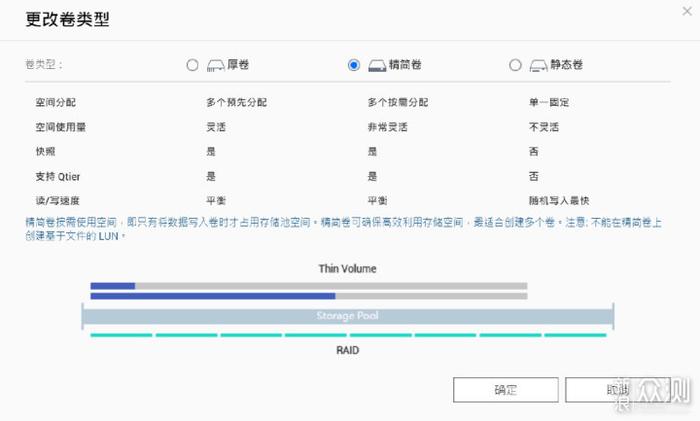700x421 pixels.
Task: Click the RAID label under the diagram
Action: click(347, 351)
